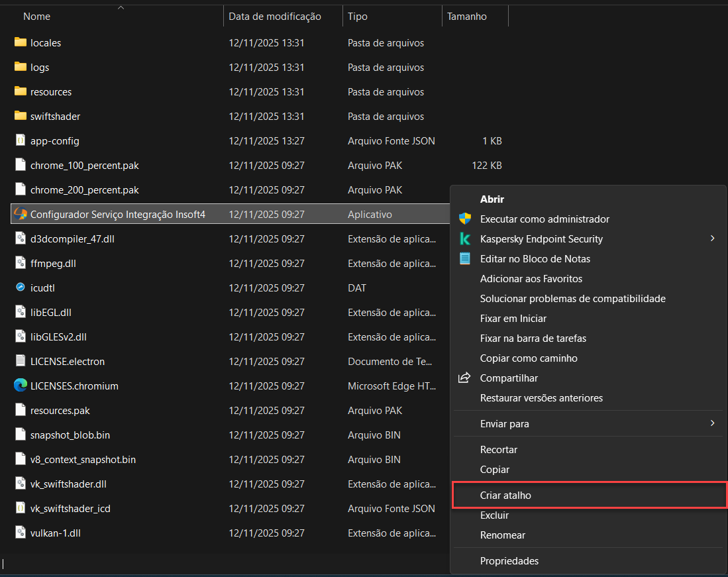Choose Criar atalho from the context menu
728x577 pixels.
pyautogui.click(x=505, y=496)
